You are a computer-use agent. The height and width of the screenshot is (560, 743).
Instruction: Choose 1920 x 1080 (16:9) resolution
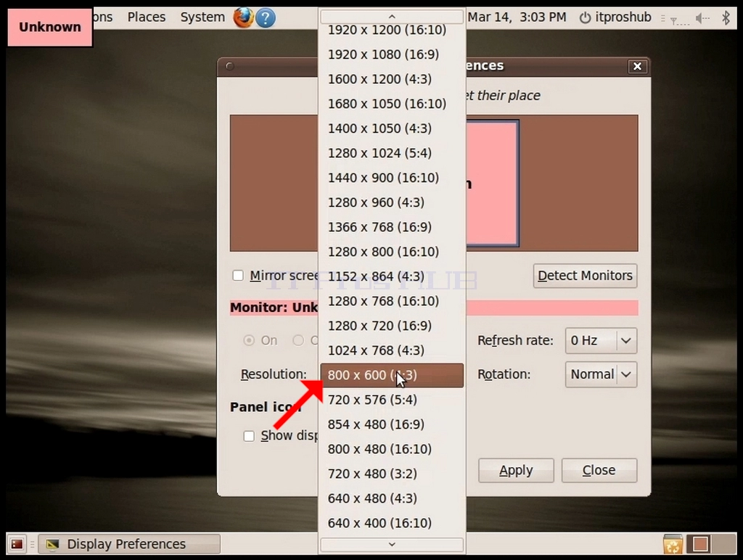click(x=392, y=54)
